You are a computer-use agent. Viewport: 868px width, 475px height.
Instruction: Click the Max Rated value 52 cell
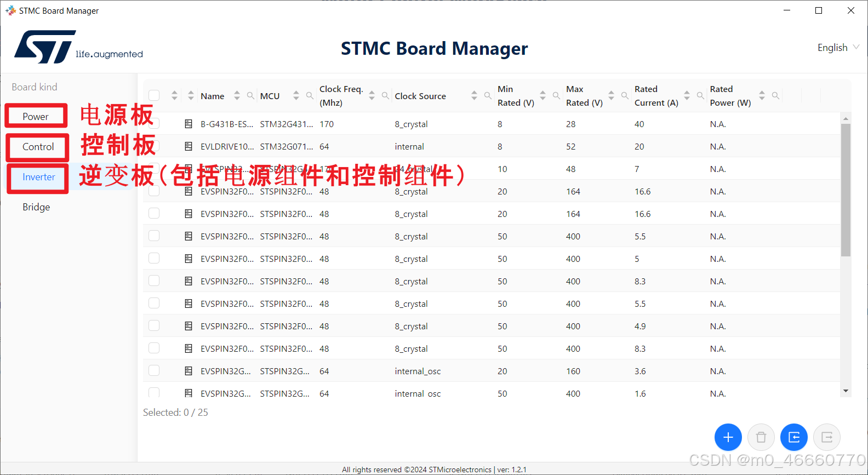tap(571, 146)
